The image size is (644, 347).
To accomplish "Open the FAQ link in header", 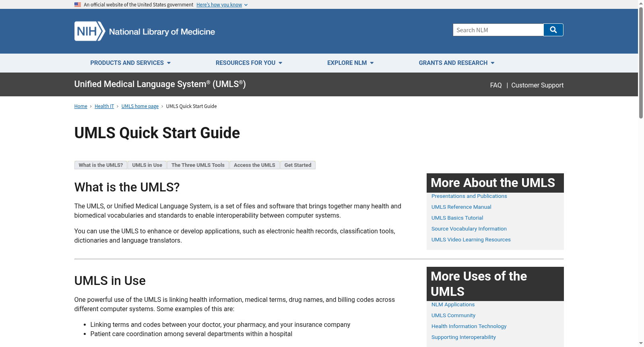I will (496, 85).
